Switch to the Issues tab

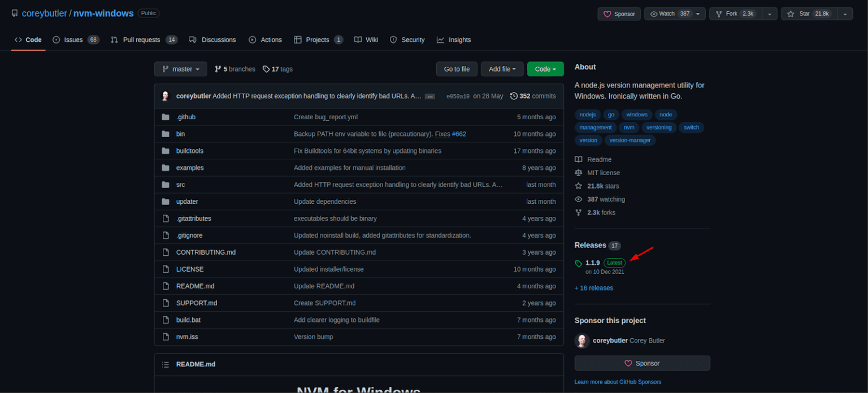pyautogui.click(x=72, y=40)
